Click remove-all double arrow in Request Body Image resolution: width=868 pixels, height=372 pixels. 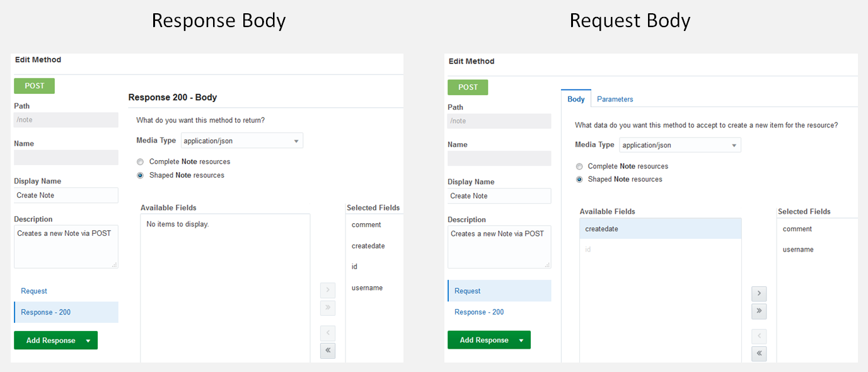click(x=760, y=353)
